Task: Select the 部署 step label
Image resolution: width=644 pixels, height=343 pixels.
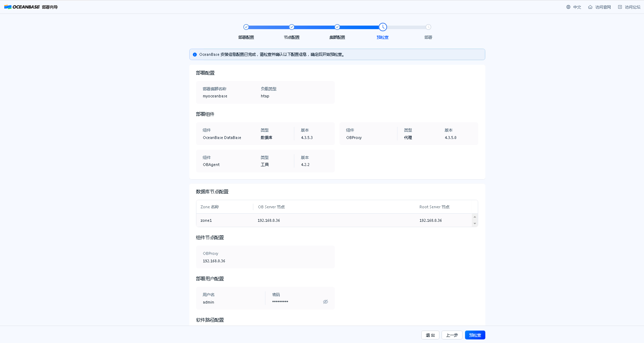Action: coord(428,37)
